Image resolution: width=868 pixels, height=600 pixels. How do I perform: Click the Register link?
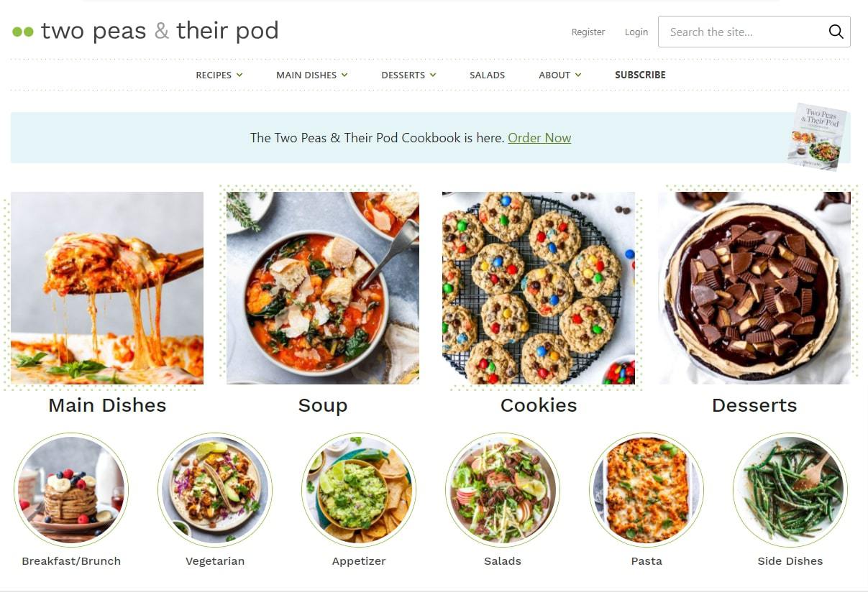588,32
